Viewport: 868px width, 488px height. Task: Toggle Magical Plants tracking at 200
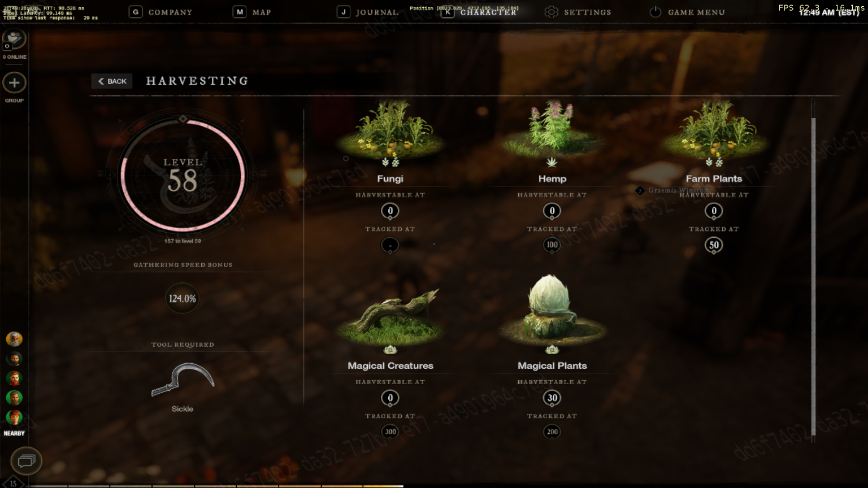pyautogui.click(x=552, y=432)
